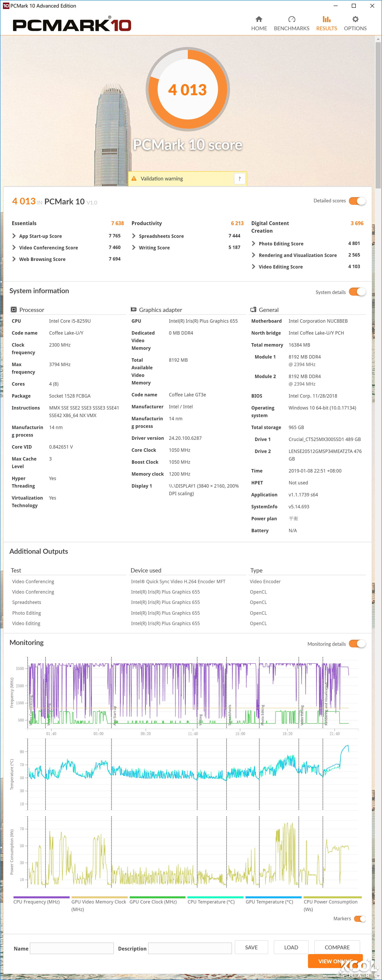Expand App Start-up Score
This screenshot has width=382, height=980.
(x=14, y=236)
